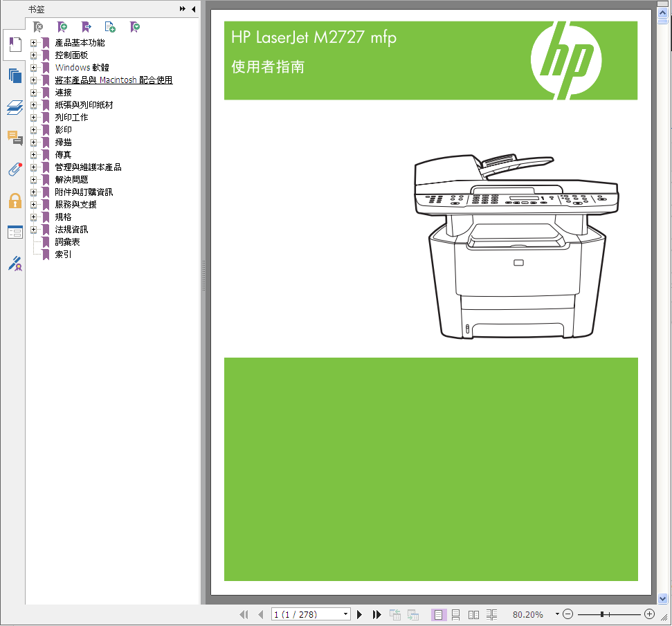Click the previous view button
672x626 pixels.
pos(394,614)
